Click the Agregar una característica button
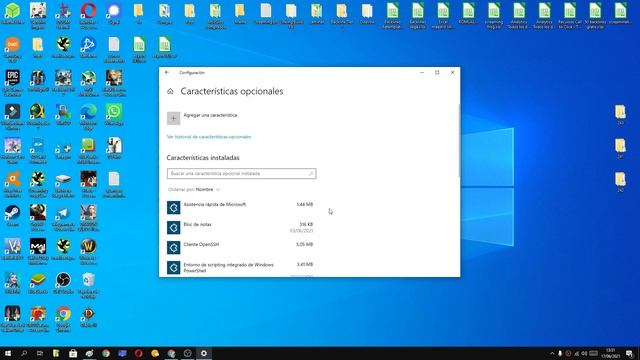Viewport: 640px width, 360px height. coord(202,118)
